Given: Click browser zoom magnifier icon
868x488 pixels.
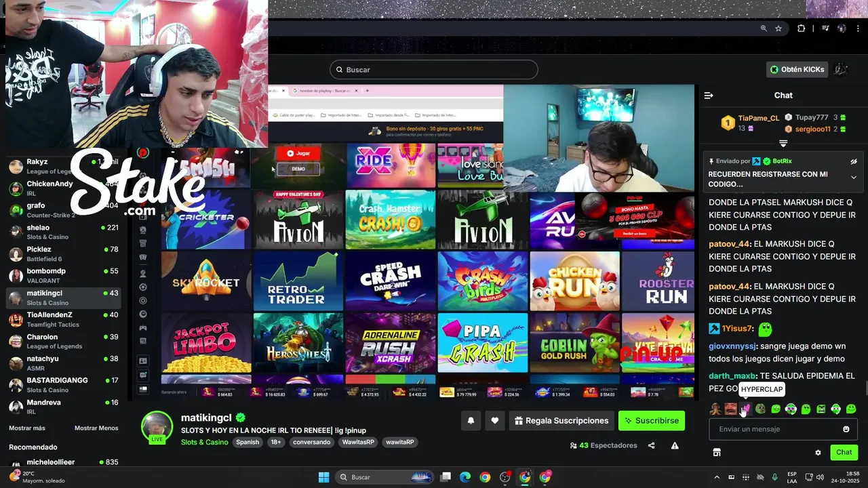Looking at the screenshot, I should click(764, 28).
